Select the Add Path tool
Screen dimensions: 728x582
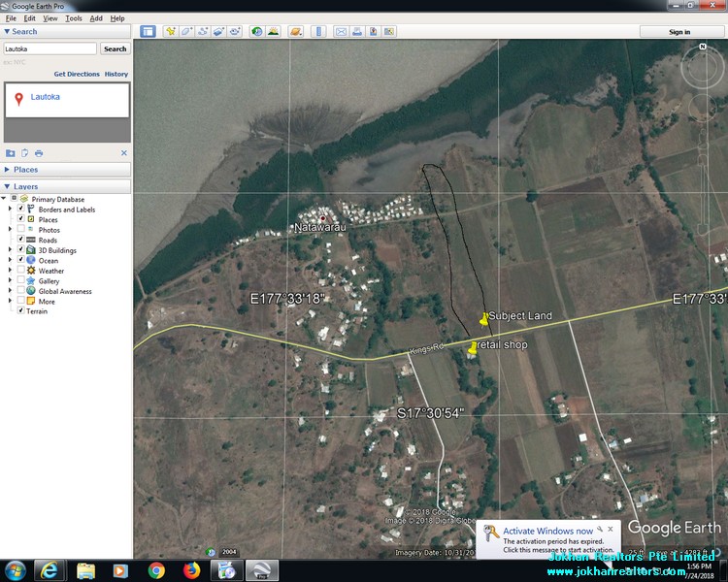coord(203,31)
